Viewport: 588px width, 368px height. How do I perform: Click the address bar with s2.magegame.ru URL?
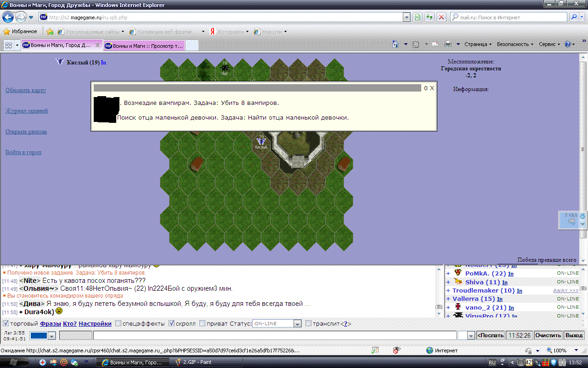point(220,17)
